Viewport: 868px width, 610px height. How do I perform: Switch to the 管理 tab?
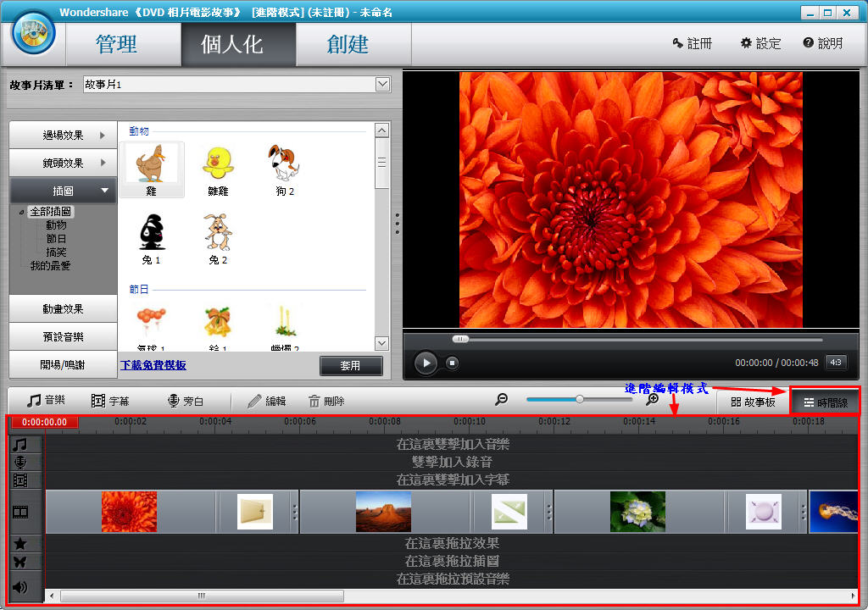(x=117, y=44)
